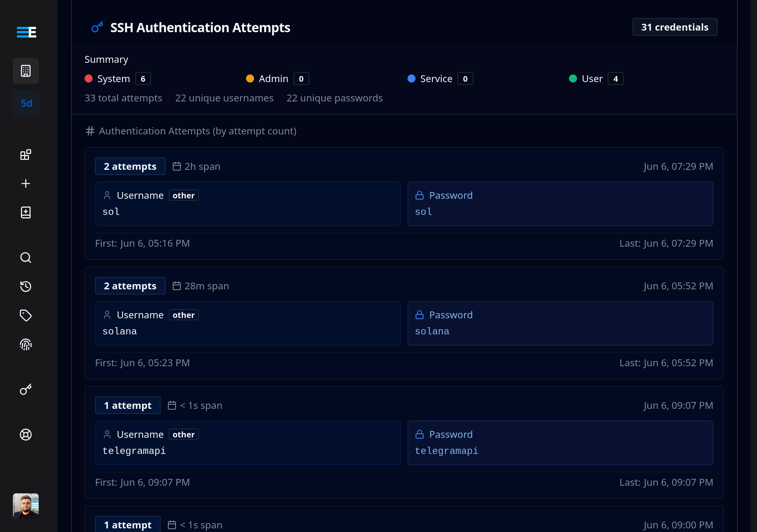Click the red System status dot

pos(89,78)
